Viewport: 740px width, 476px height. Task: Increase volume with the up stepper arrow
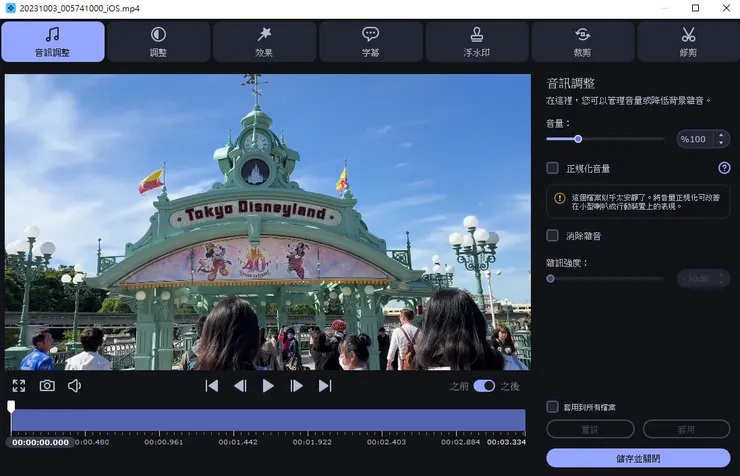click(721, 135)
